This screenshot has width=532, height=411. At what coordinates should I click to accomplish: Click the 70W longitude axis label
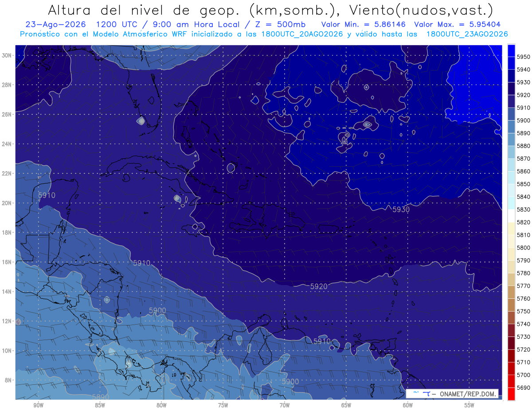click(x=285, y=405)
